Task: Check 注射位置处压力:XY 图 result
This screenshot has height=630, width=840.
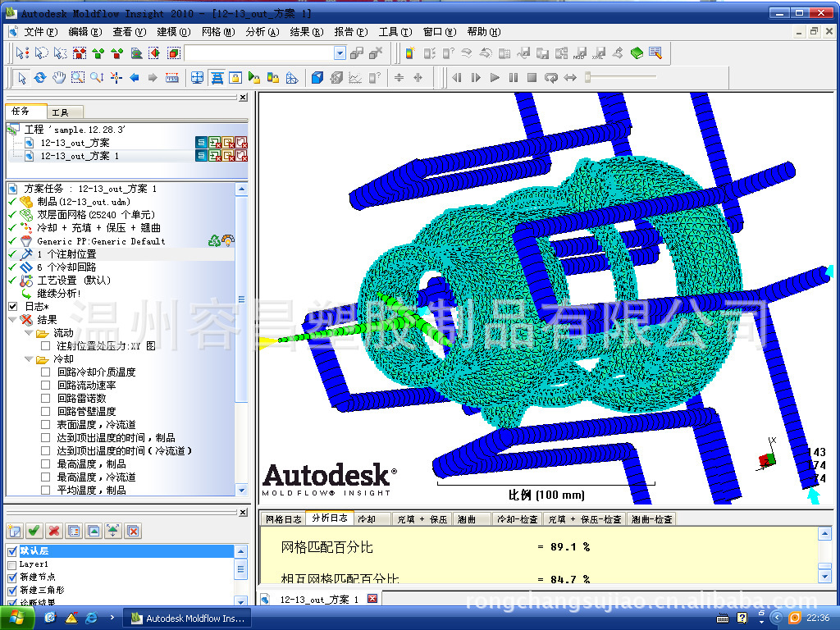Action: [46, 346]
